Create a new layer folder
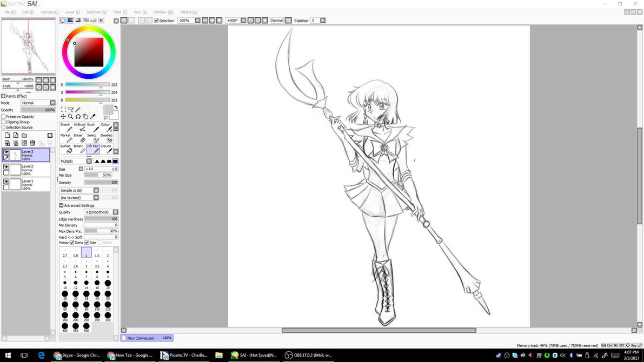Image resolution: width=644 pixels, height=362 pixels. (x=24, y=136)
